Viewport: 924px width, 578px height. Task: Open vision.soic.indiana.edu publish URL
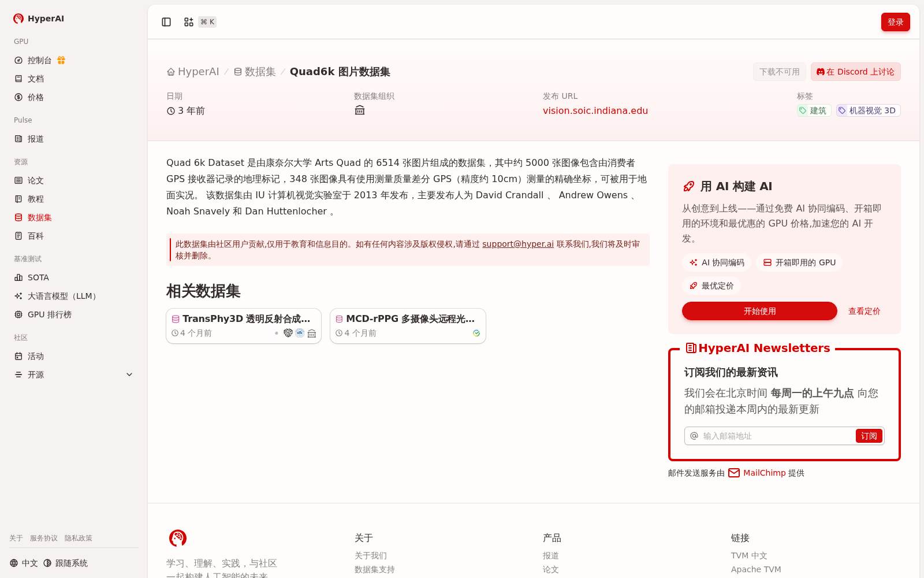pos(595,110)
